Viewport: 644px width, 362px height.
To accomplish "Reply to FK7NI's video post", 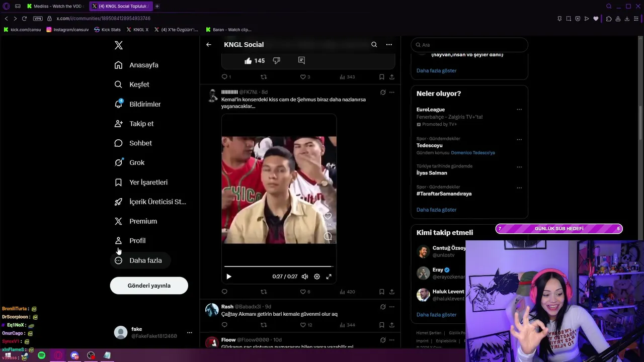I will pos(224,292).
